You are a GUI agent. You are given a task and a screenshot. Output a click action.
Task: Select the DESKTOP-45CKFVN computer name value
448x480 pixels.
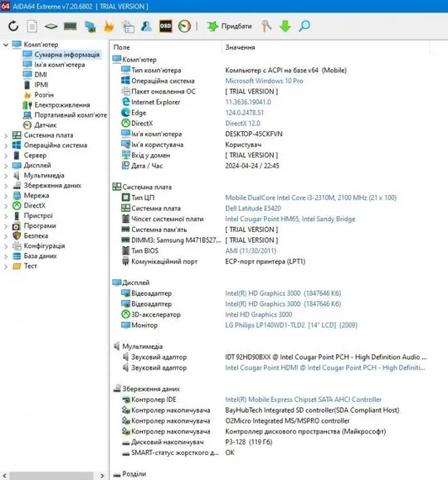(254, 134)
